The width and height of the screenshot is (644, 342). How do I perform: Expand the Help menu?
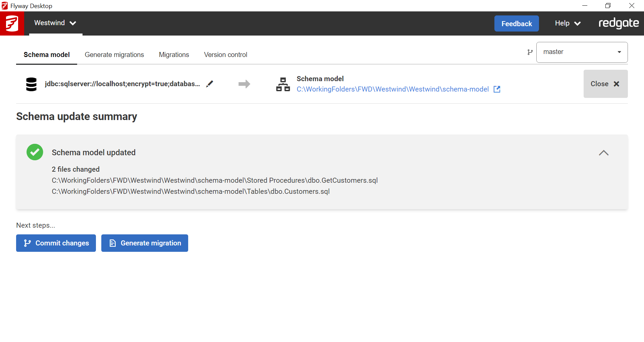[x=567, y=23]
